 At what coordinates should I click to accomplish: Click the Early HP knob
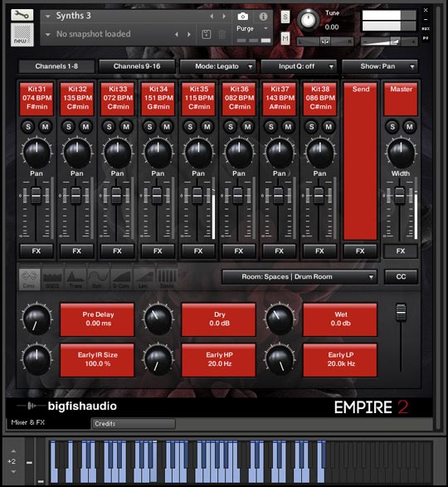158,360
